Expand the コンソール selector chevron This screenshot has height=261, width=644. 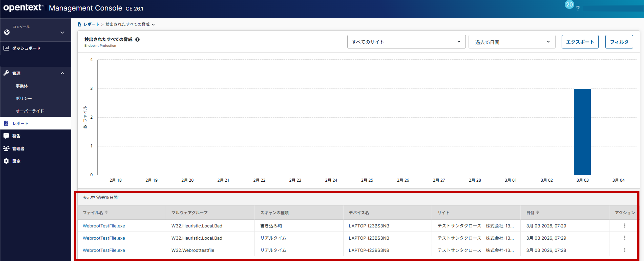coord(62,32)
